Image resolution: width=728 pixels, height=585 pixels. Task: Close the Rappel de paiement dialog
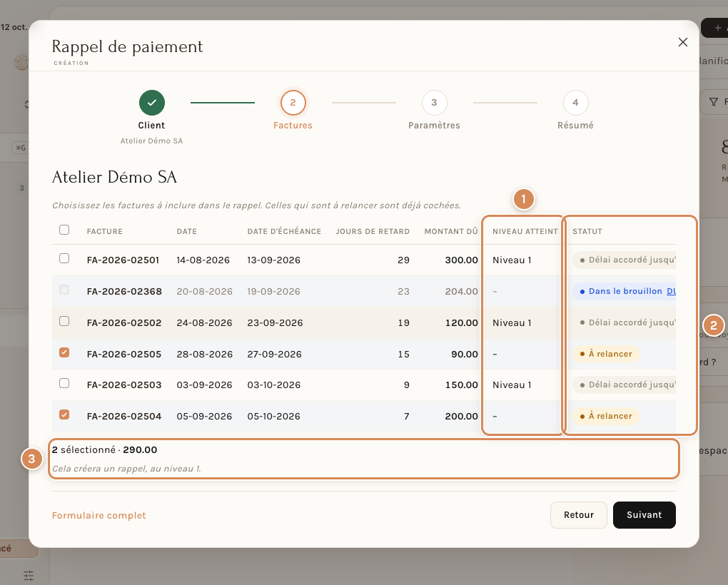(682, 42)
